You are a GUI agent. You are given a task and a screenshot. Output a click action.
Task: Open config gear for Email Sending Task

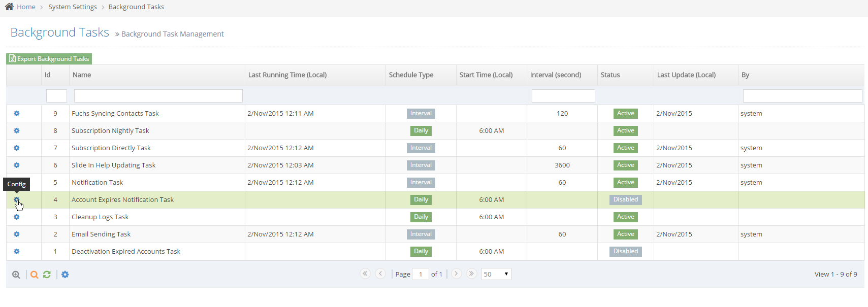16,234
